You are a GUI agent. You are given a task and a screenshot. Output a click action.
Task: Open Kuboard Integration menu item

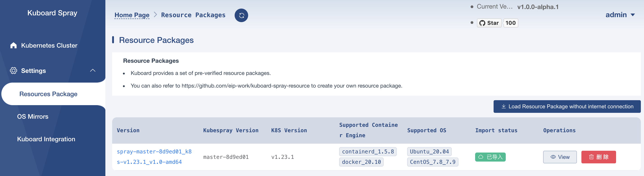pos(46,139)
